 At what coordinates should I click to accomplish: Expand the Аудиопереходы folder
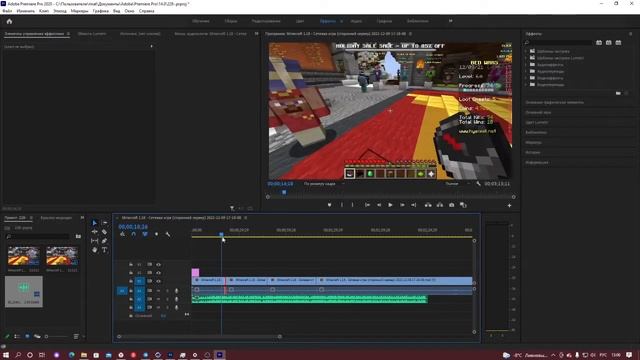527,71
